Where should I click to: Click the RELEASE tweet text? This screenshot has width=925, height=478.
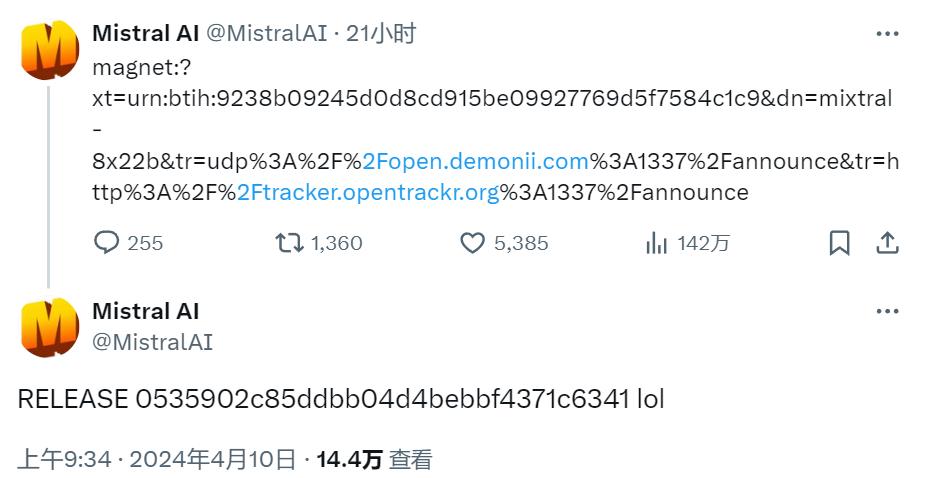point(341,399)
